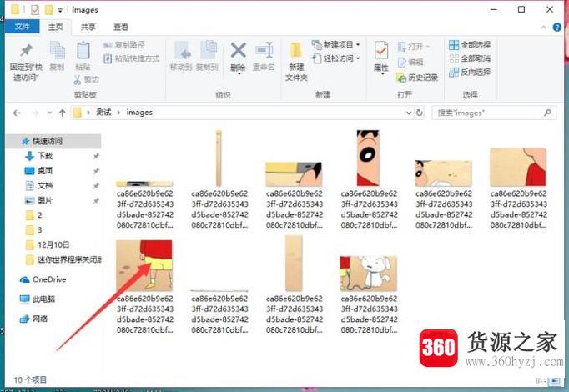Screen dimensions: 569x392
Task: Select the thumbnail with red shoulder on beige
Action: pos(518,167)
